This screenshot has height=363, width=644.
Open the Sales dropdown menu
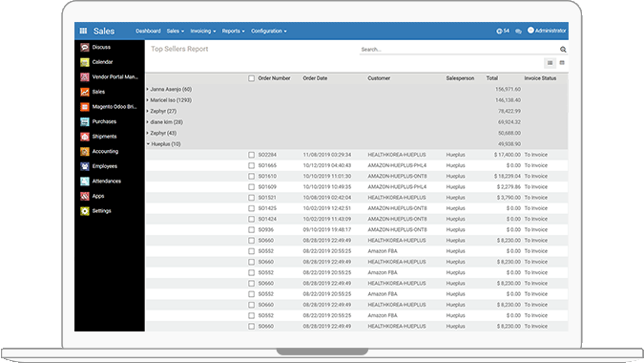coord(176,32)
